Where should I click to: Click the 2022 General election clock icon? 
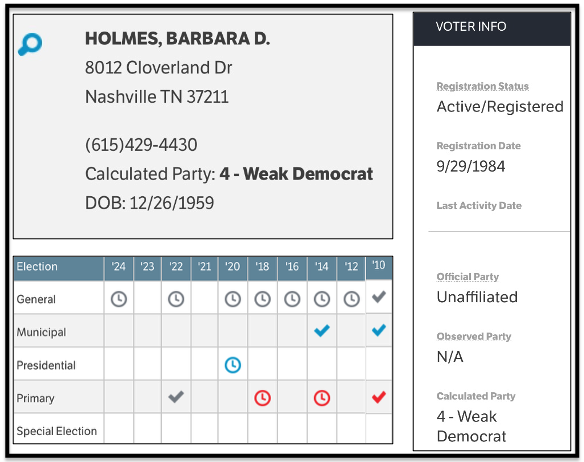point(176,299)
